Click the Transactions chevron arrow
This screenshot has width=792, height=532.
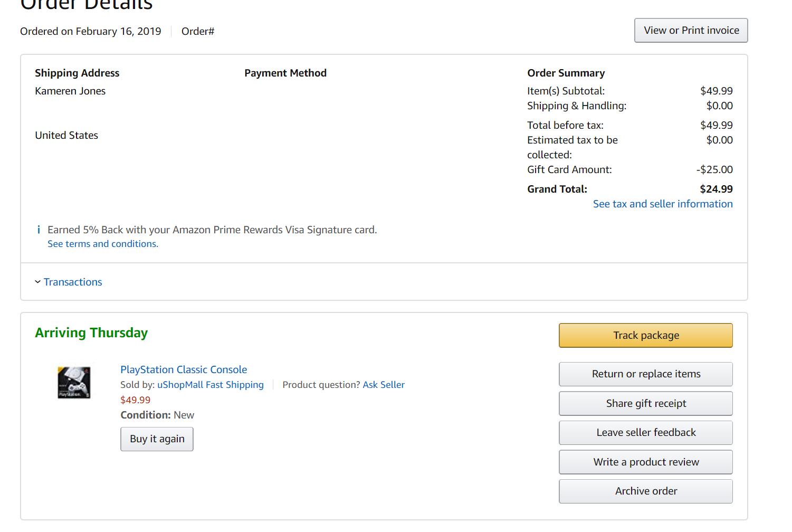coord(37,282)
